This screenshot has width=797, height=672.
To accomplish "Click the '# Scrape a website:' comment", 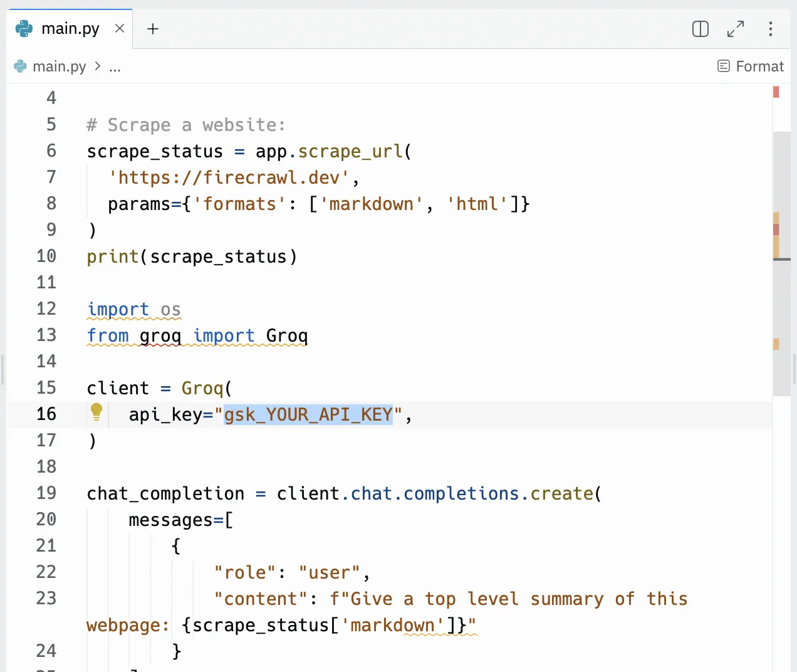I will coord(186,125).
